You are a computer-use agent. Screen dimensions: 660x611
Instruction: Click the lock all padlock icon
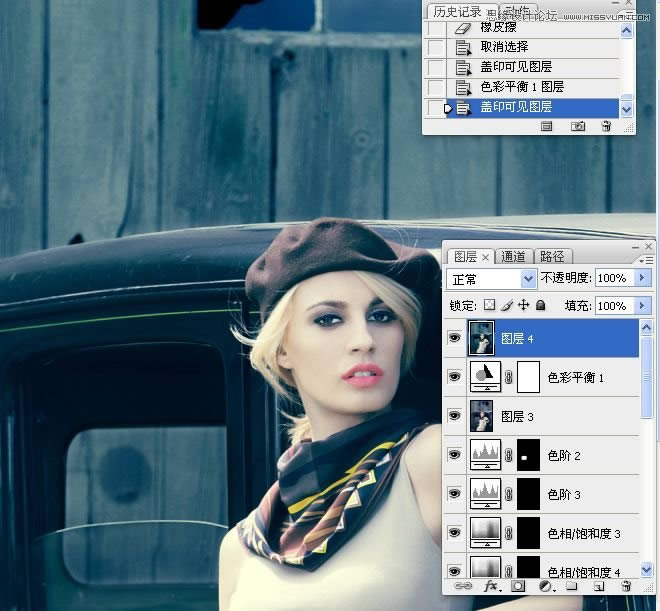pyautogui.click(x=541, y=305)
